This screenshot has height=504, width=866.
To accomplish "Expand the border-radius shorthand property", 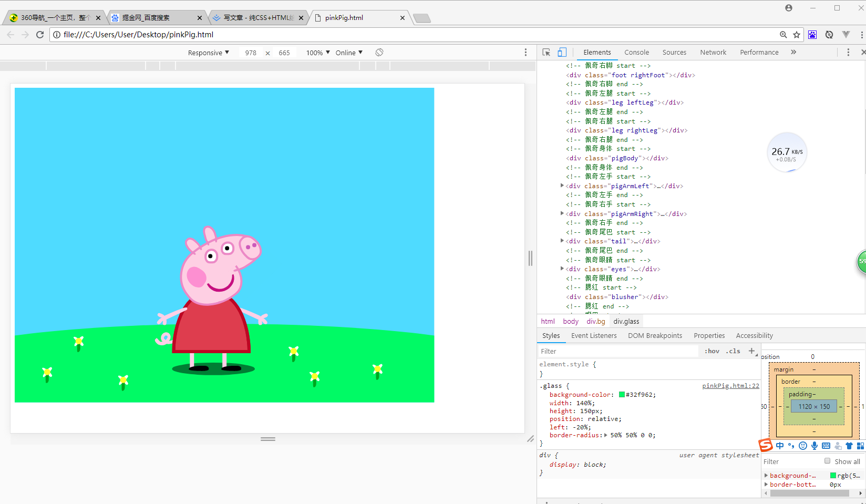I will click(x=605, y=435).
